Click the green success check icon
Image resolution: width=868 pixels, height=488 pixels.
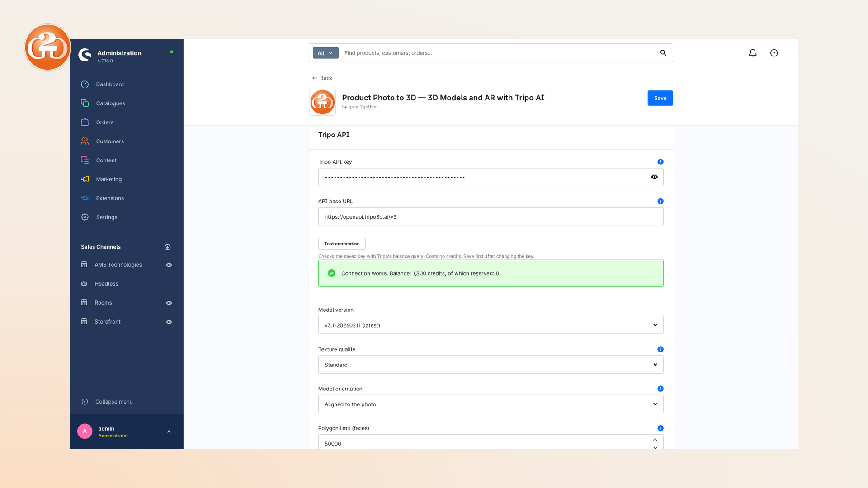click(x=331, y=273)
